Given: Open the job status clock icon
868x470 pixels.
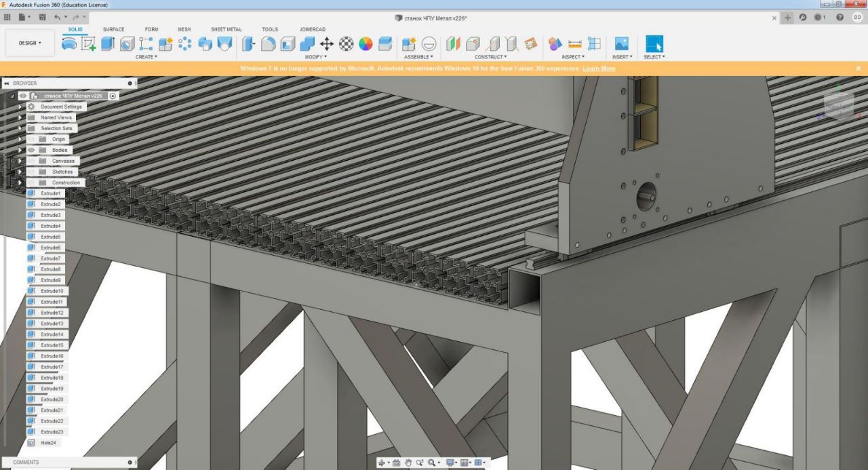Looking at the screenshot, I should (819, 17).
